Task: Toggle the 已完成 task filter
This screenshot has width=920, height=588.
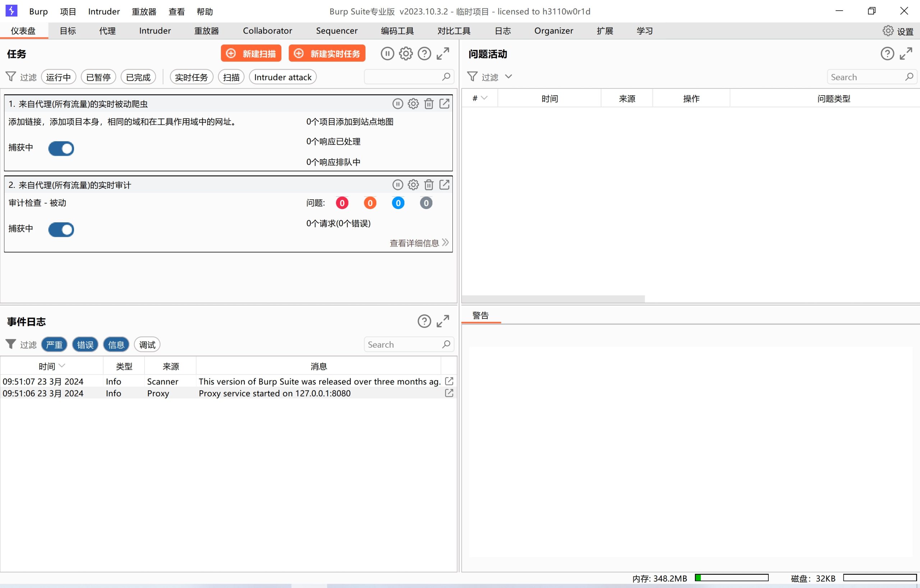Action: click(x=138, y=77)
